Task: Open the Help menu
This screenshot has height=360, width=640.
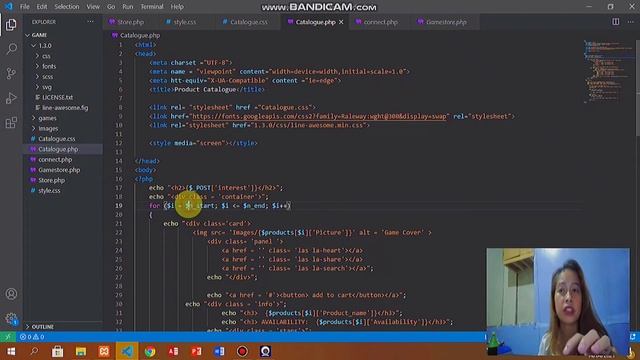Action: 177,7
